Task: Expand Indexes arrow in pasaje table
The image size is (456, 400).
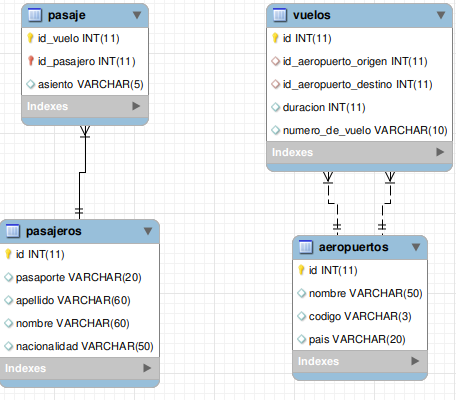Action: click(136, 106)
